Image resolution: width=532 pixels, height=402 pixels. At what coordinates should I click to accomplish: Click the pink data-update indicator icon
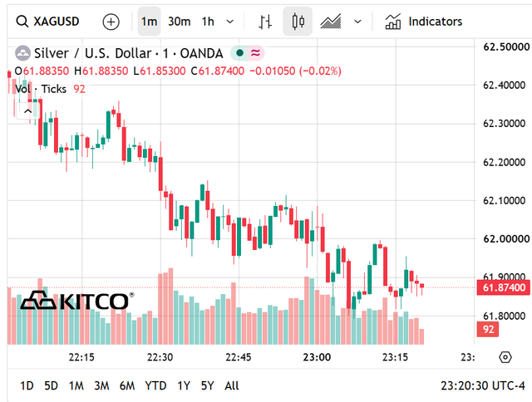[255, 53]
